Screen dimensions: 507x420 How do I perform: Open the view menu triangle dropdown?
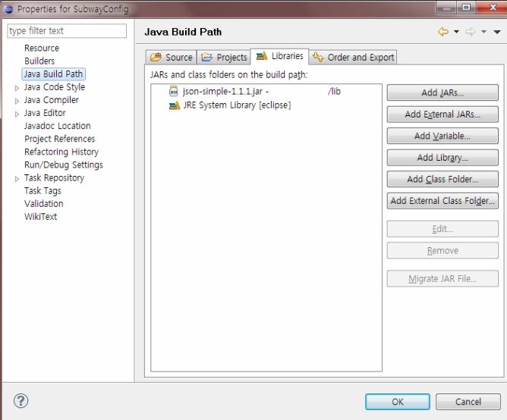(x=497, y=32)
